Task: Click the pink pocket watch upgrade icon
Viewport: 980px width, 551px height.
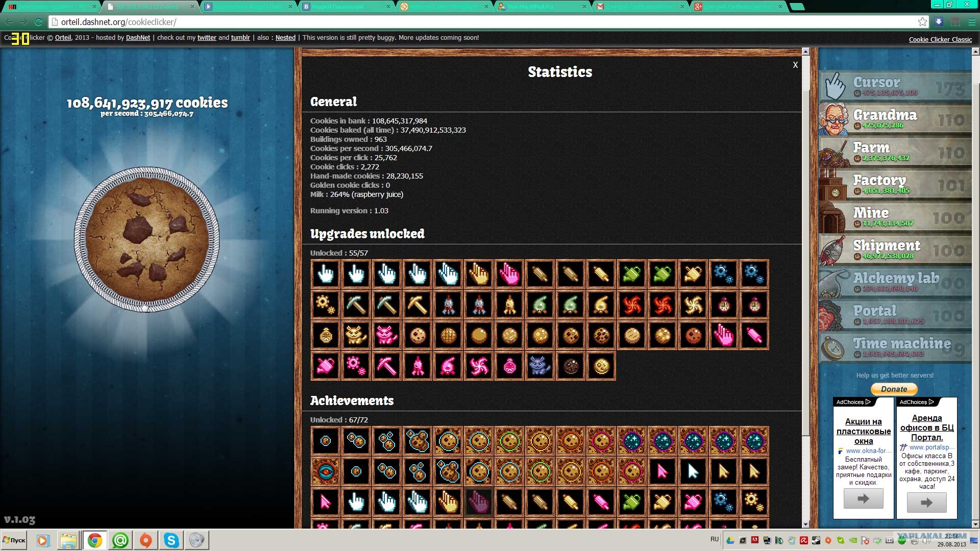Action: pyautogui.click(x=509, y=366)
